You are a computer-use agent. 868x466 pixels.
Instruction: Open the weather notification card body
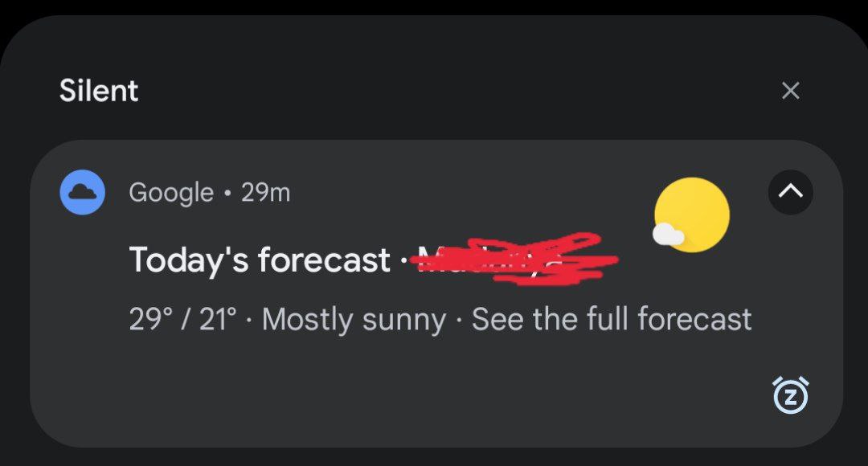pyautogui.click(x=436, y=293)
